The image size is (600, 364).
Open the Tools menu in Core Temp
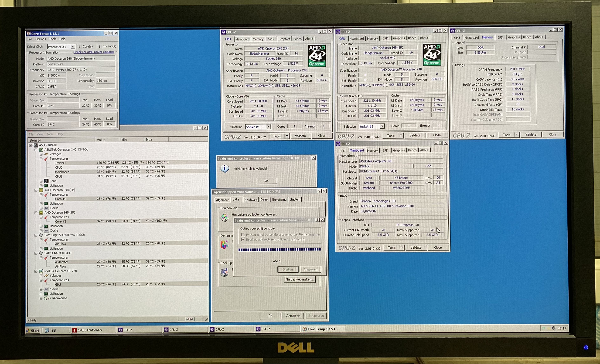pos(53,39)
